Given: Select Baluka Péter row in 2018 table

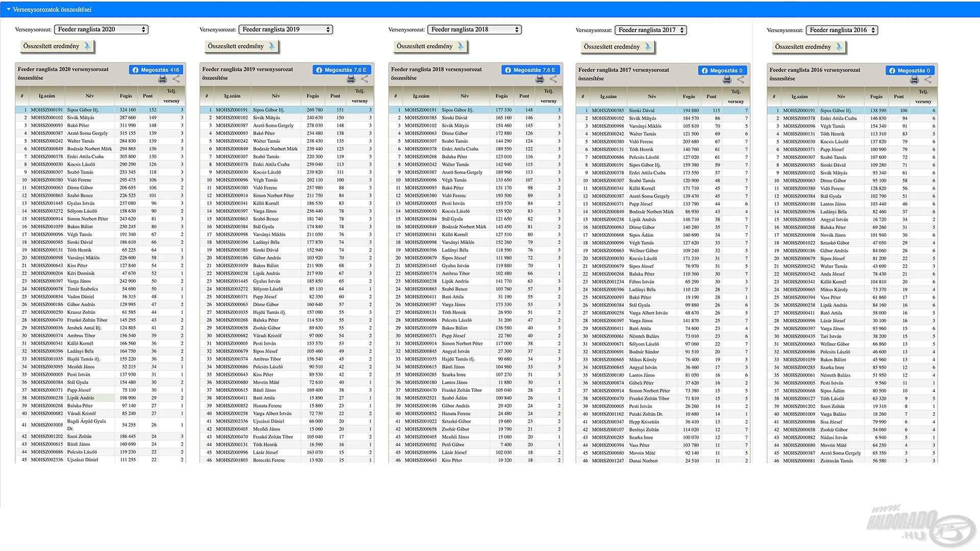Looking at the screenshot, I should (x=476, y=157).
